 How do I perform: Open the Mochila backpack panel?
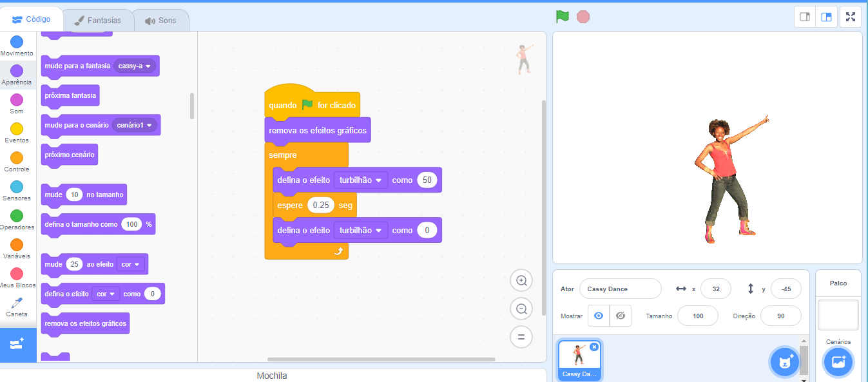(272, 375)
